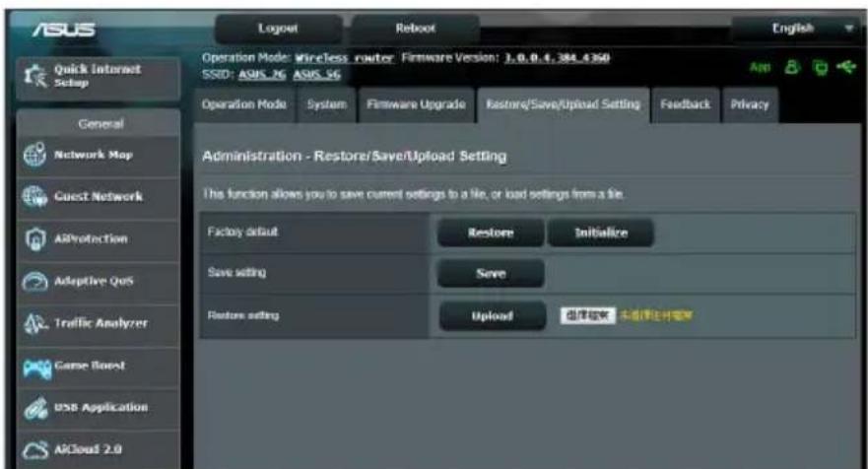Click the ASUS logo
The height and width of the screenshot is (469, 868).
(64, 30)
